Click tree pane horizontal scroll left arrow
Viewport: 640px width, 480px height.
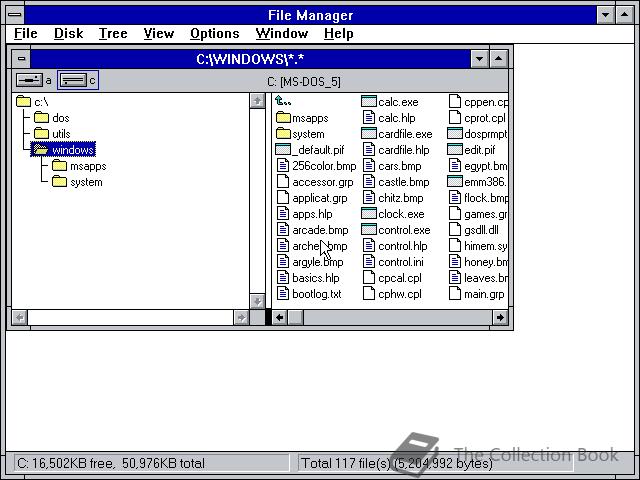20,317
